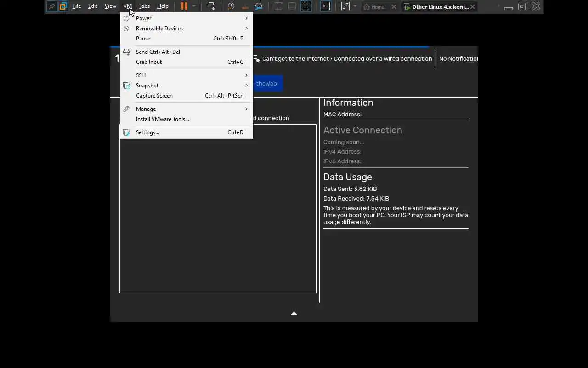Click the take snapshot clock icon
Screen dimensions: 588x368
coord(231,6)
